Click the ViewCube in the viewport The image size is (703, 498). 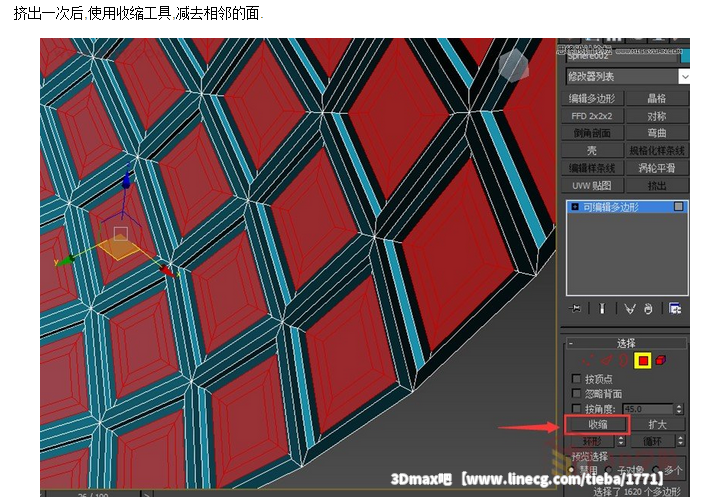coord(514,65)
